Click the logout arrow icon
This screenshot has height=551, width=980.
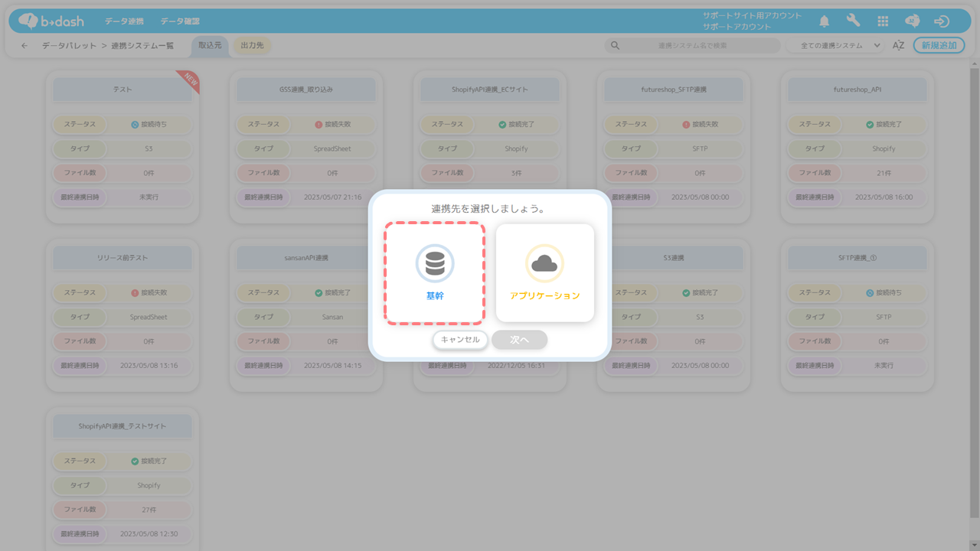pyautogui.click(x=942, y=21)
